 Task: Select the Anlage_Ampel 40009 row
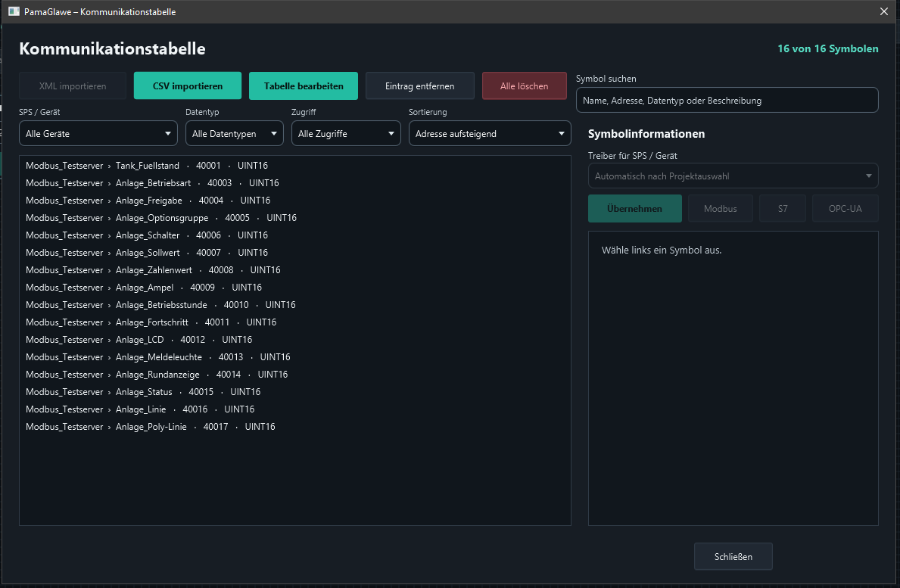coord(295,288)
